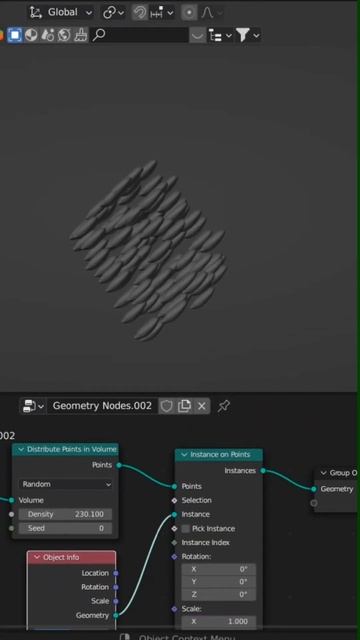Screen dimensions: 360x640
Task: Open the outliner filter funnel dropdown
Action: point(247,36)
